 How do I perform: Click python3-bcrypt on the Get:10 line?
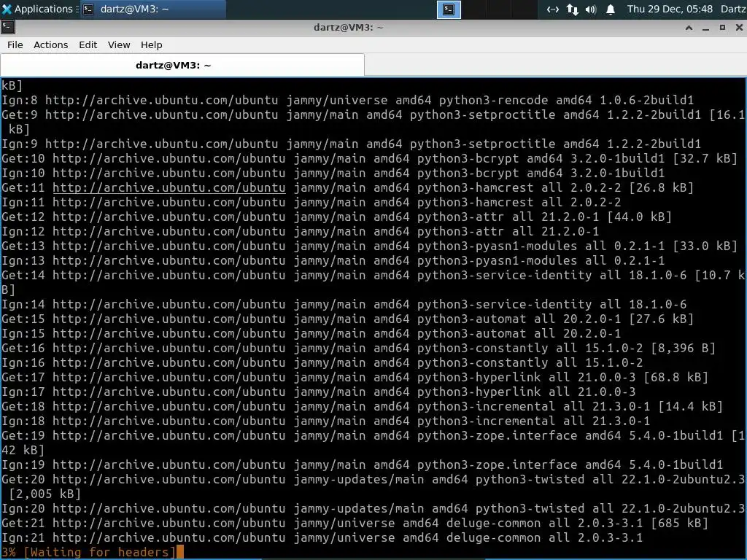[x=468, y=158]
